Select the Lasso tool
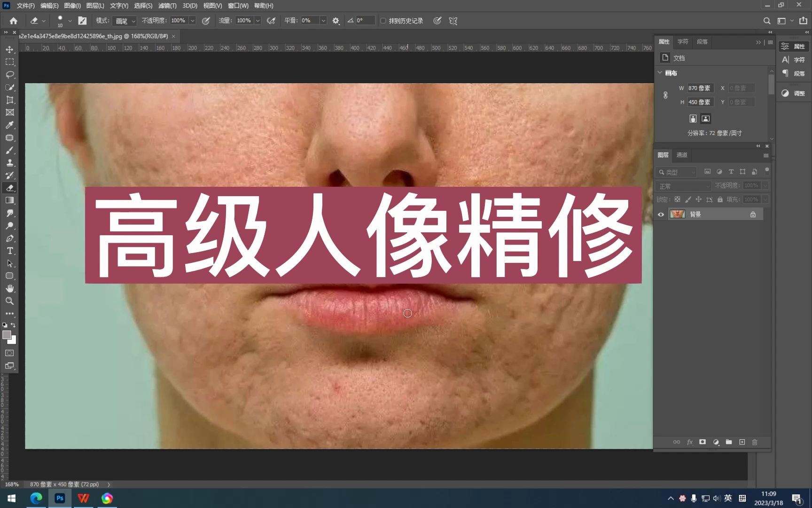 pyautogui.click(x=10, y=74)
